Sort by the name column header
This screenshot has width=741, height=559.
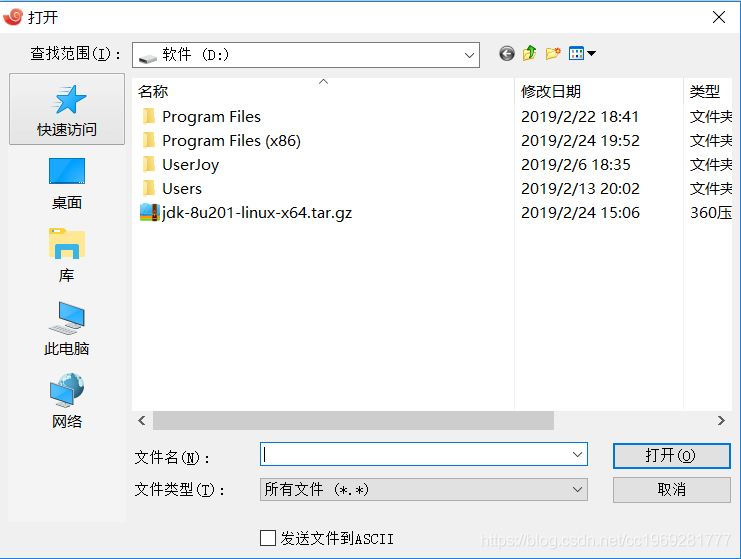(x=323, y=91)
